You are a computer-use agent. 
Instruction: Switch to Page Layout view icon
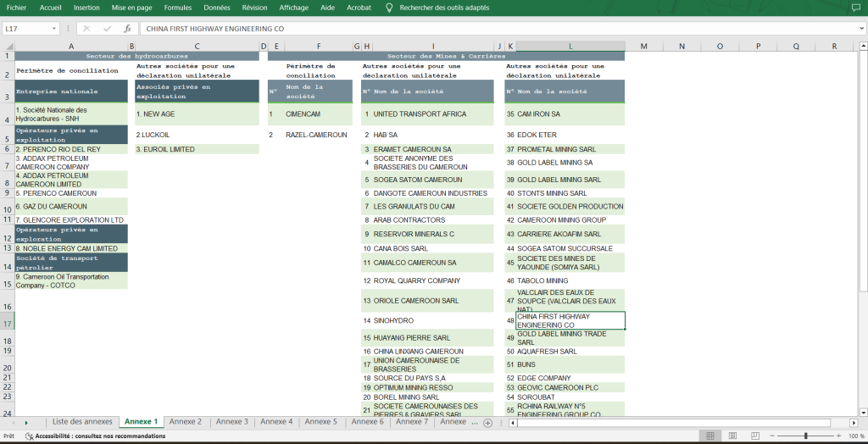click(x=732, y=436)
